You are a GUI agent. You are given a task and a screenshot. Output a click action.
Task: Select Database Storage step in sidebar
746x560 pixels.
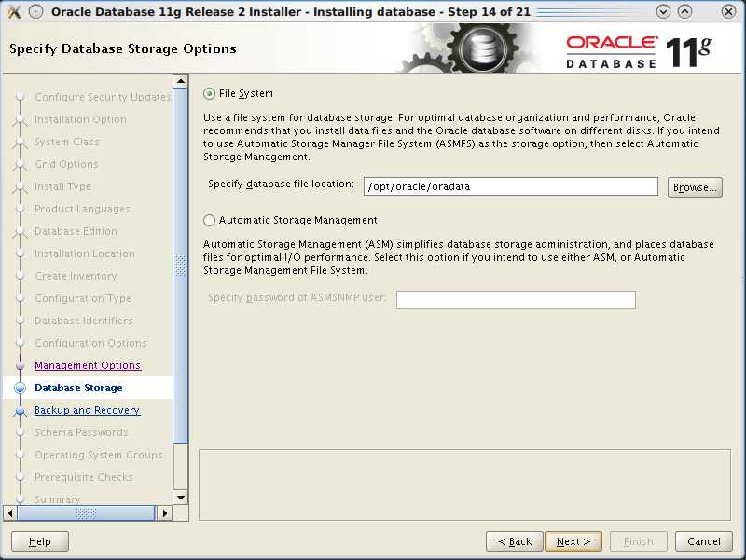78,388
